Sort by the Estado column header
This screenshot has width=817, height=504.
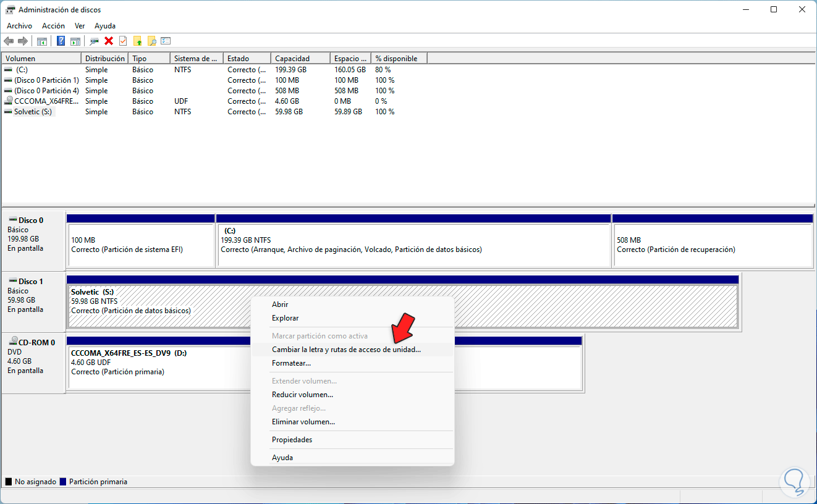tap(247, 59)
